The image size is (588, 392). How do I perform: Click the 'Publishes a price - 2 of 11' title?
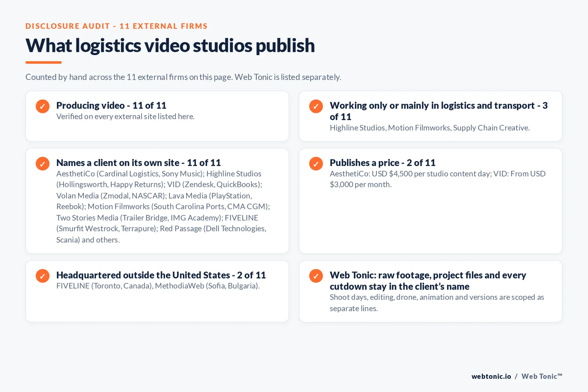tap(383, 163)
